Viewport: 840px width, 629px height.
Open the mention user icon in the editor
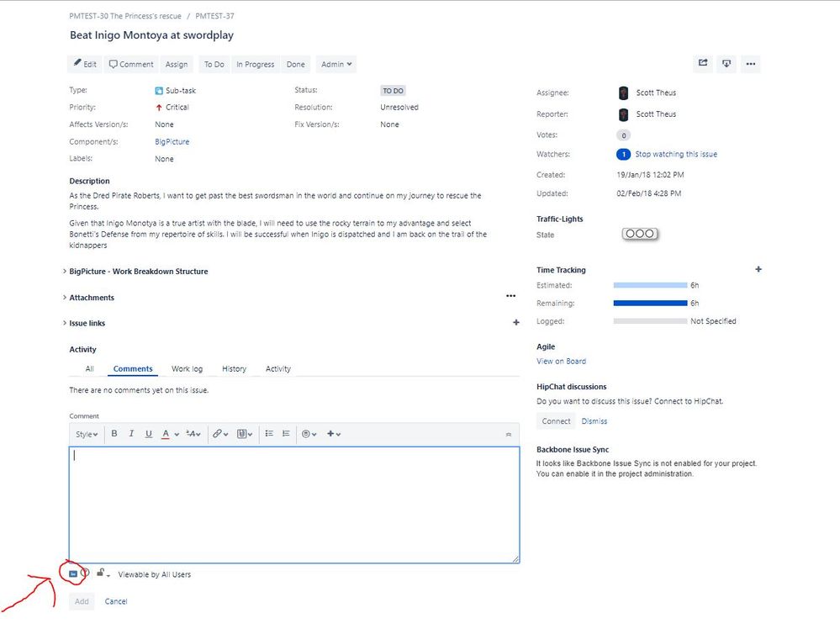[x=306, y=433]
